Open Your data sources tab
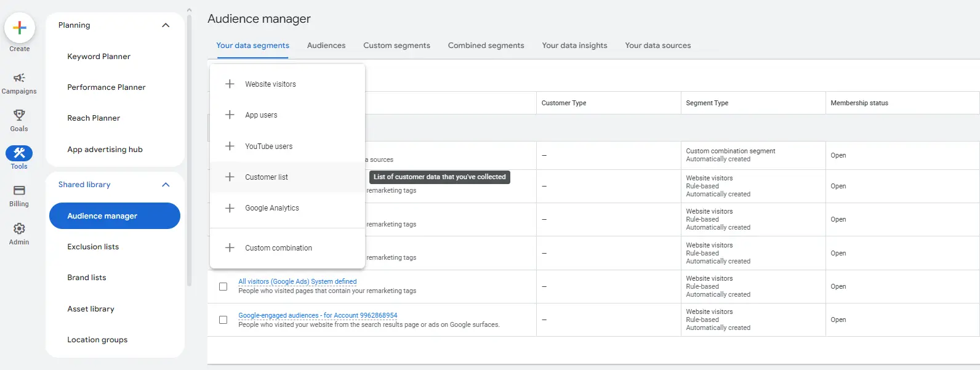The height and width of the screenshot is (370, 980). point(657,46)
